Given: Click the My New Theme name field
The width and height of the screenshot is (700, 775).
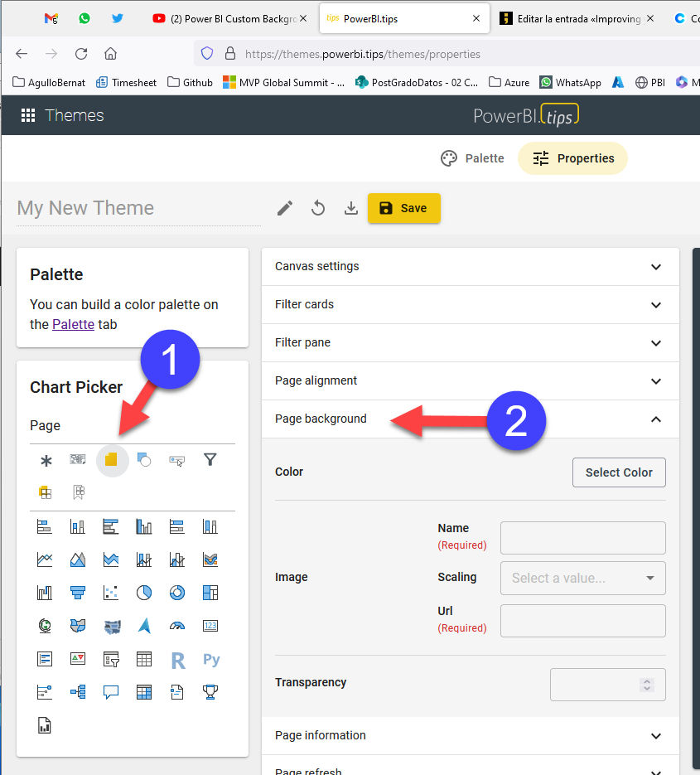Looking at the screenshot, I should [x=138, y=208].
